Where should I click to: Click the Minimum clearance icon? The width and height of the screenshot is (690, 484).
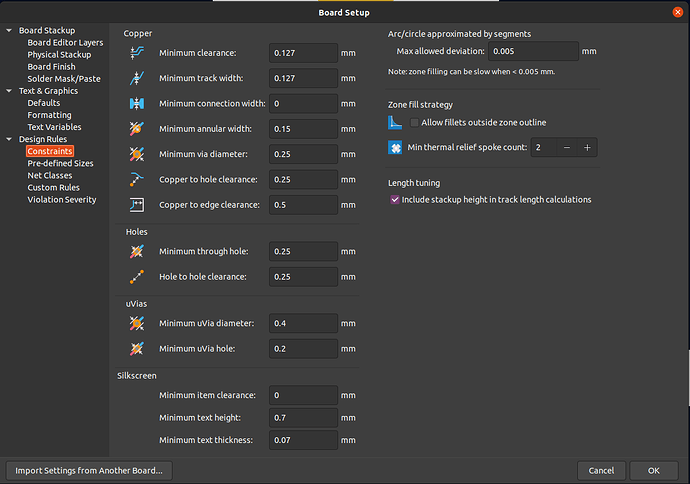tap(137, 53)
